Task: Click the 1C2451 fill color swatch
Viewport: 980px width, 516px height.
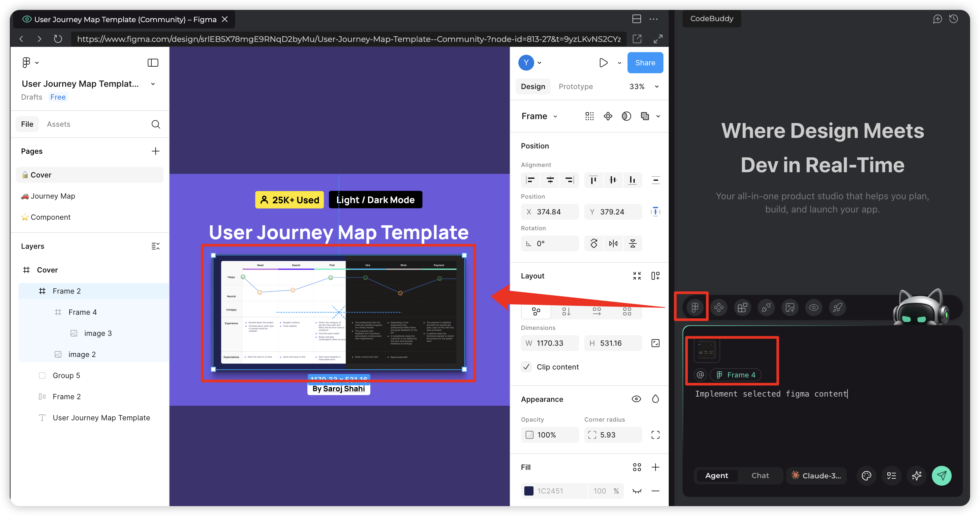Action: click(x=529, y=491)
